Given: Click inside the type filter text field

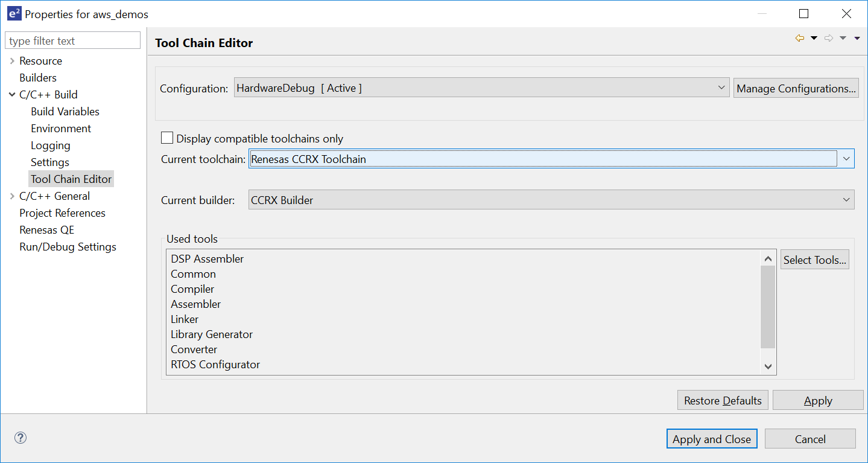Looking at the screenshot, I should click(x=72, y=40).
